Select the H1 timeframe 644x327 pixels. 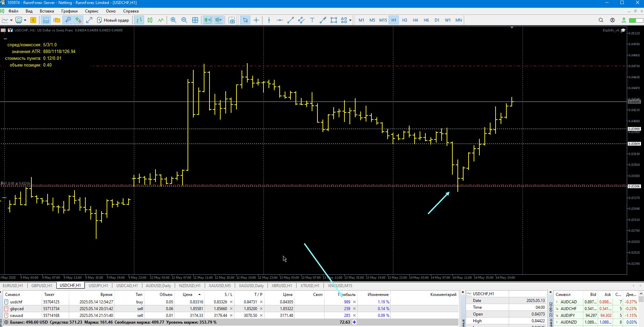(394, 20)
